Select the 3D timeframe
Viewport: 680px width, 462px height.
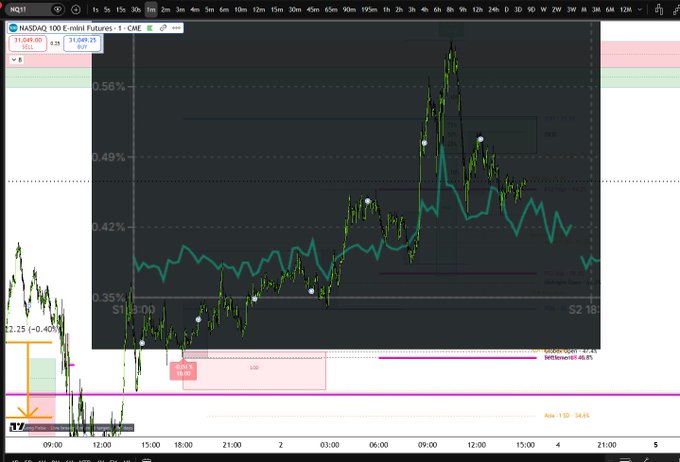pos(518,9)
